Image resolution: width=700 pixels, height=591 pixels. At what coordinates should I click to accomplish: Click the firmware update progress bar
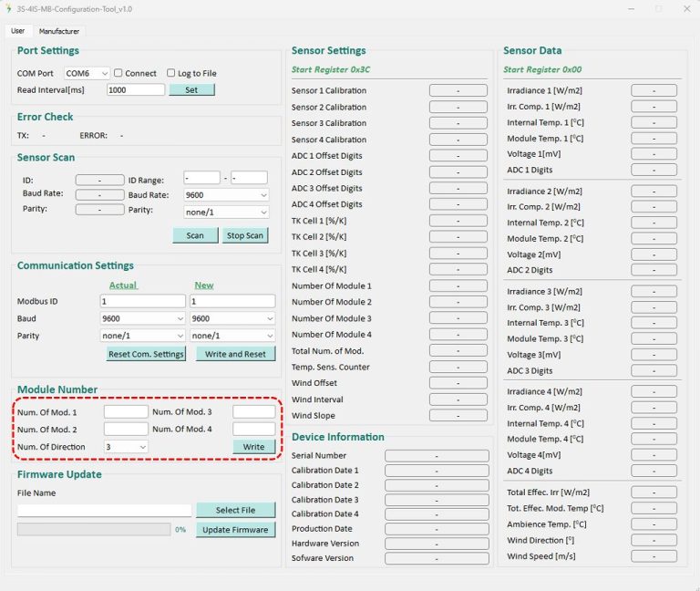[x=93, y=529]
